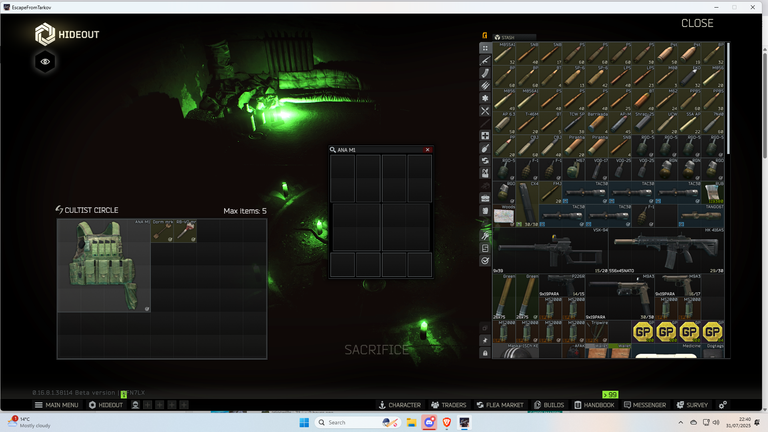Image resolution: width=768 pixels, height=432 pixels.
Task: Filter stash by barter swap-arrows icon
Action: click(485, 161)
